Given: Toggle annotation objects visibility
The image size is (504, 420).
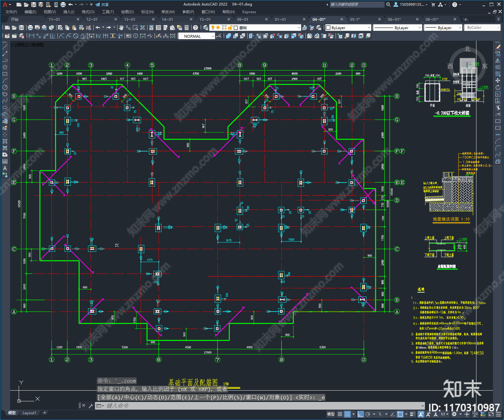Looking at the screenshot, I should click(x=421, y=414).
